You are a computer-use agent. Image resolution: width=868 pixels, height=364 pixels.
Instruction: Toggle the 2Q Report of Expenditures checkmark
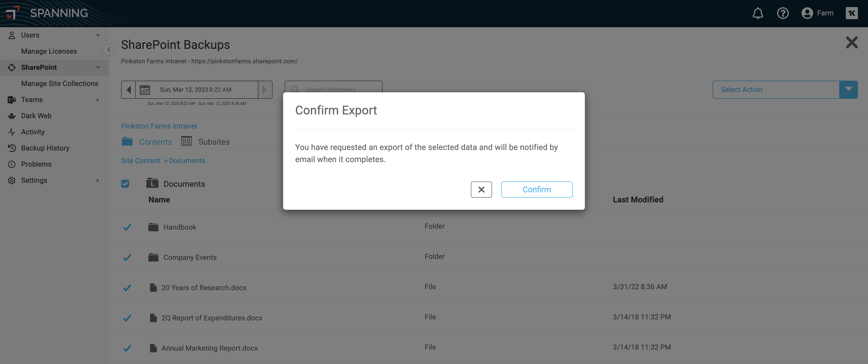click(127, 318)
